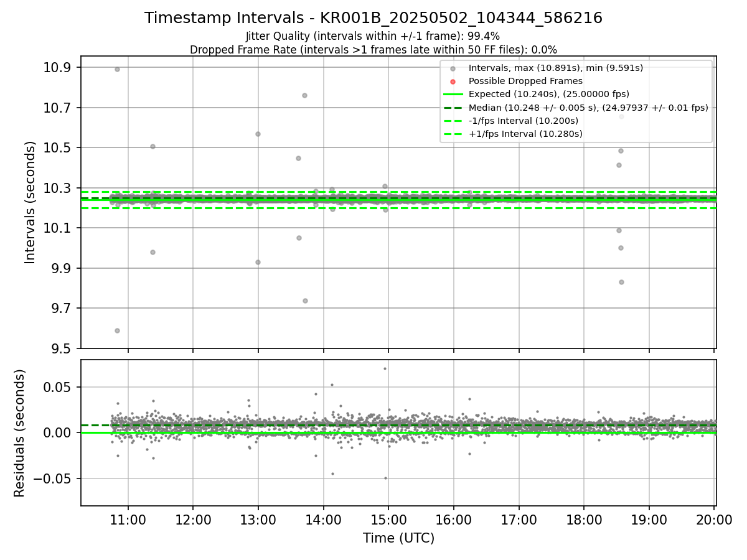Click the outlier point near 10.57 s at 13:00
Screen dimensions: 747x560
(258, 134)
